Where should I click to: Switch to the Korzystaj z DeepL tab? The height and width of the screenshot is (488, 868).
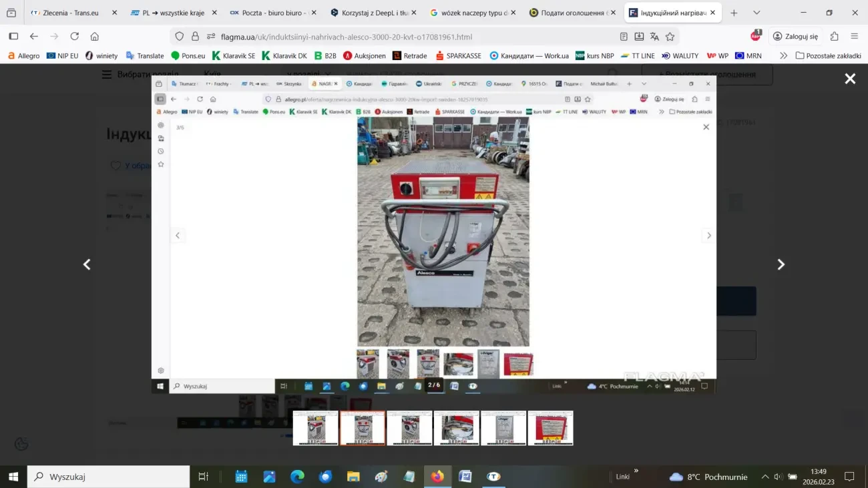(x=374, y=13)
